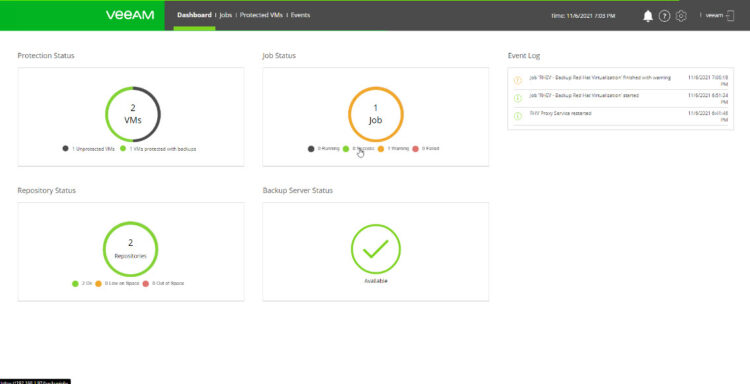The height and width of the screenshot is (384, 750).
Task: Click the '0 Out of Space' label
Action: pyautogui.click(x=168, y=284)
